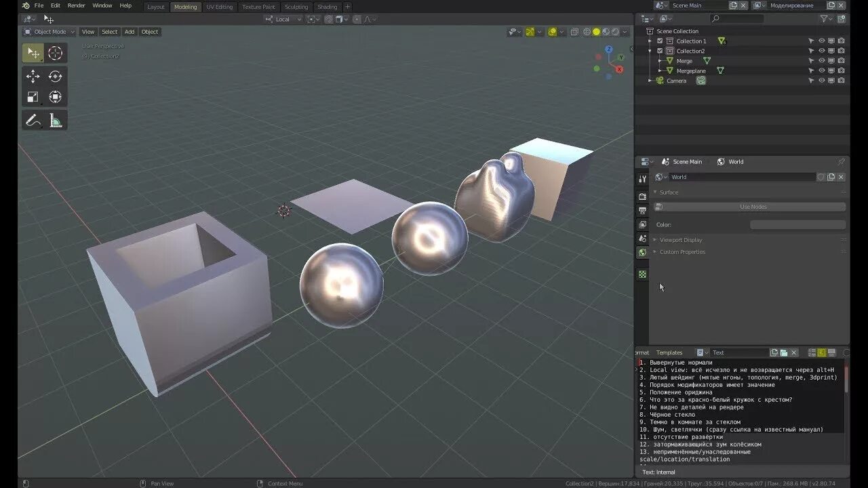Open the Output properties tab
Image resolution: width=868 pixels, height=488 pixels.
click(642, 210)
